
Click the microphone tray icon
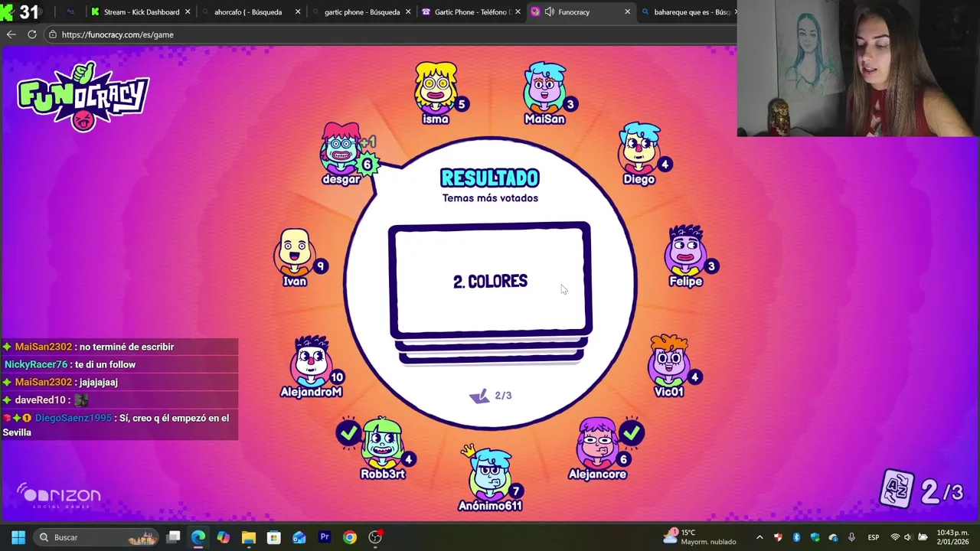851,537
